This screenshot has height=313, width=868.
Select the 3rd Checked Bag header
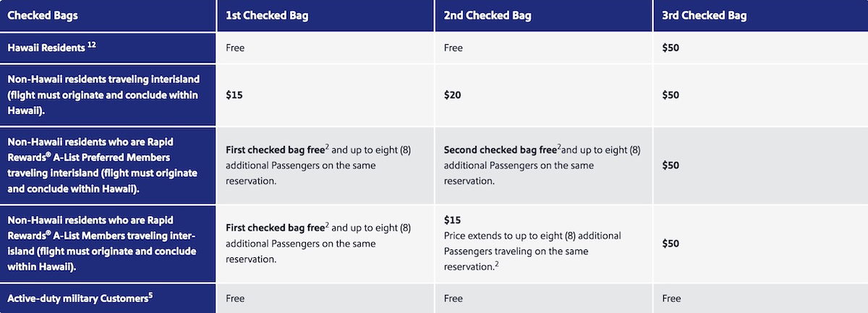pos(704,15)
